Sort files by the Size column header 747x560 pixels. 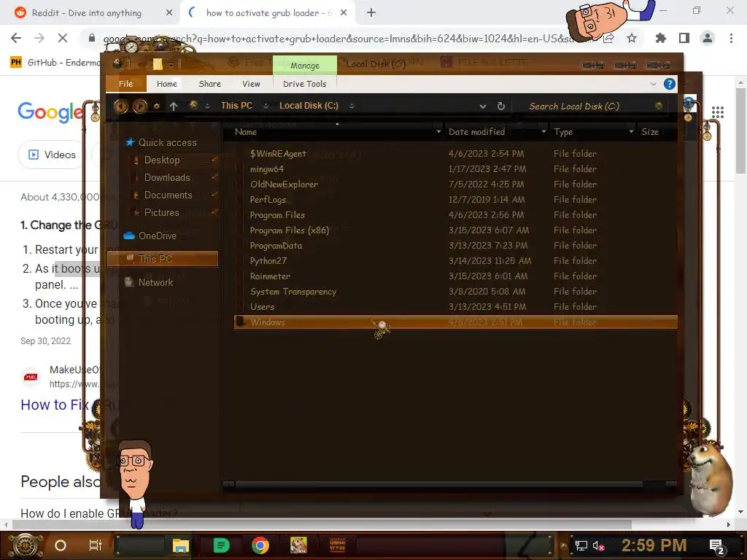pyautogui.click(x=650, y=132)
